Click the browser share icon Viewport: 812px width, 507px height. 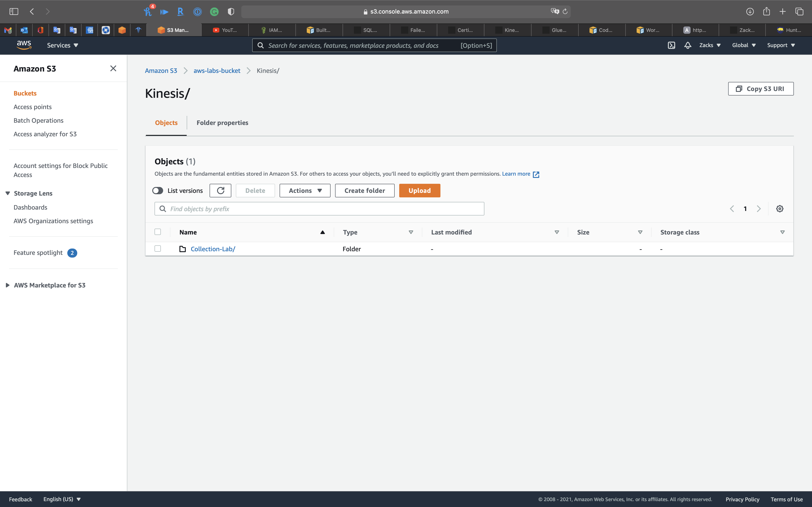[x=766, y=12]
